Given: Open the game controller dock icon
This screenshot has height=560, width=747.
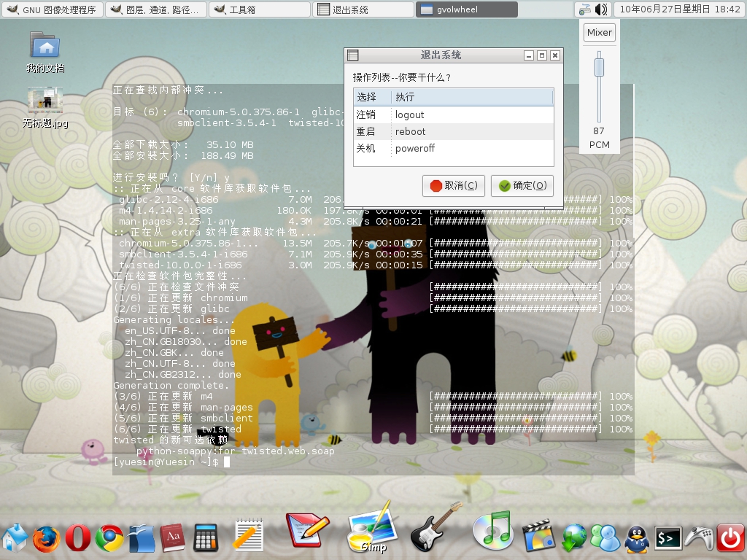Looking at the screenshot, I should tap(700, 538).
